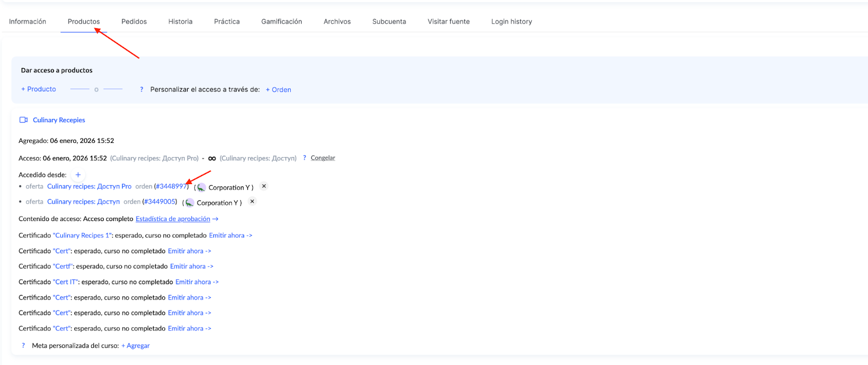The image size is (868, 365).
Task: Click the Congelar link
Action: 323,158
